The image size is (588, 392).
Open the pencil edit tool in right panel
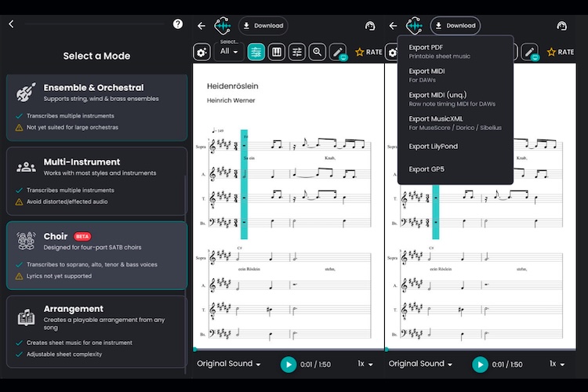pyautogui.click(x=529, y=52)
